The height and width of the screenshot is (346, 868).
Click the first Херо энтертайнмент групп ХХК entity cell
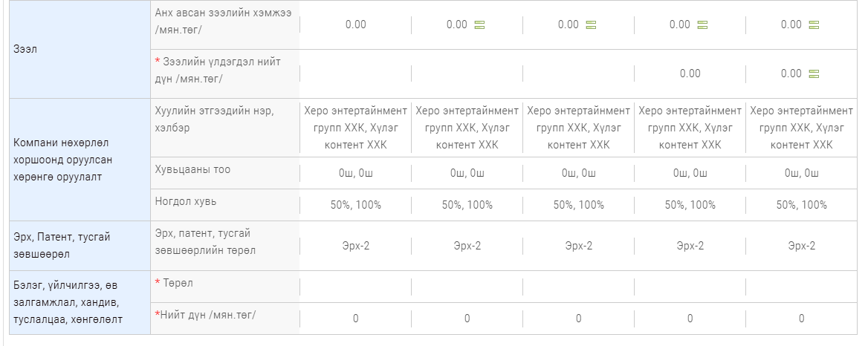pyautogui.click(x=355, y=128)
